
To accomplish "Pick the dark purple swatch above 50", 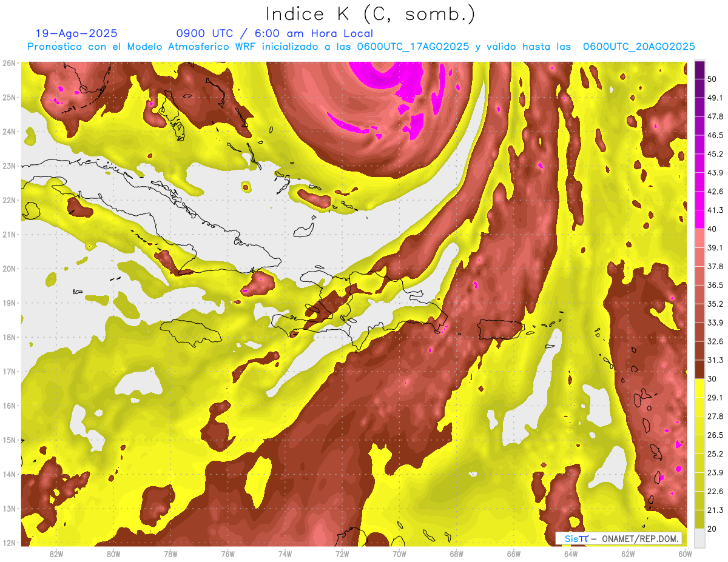I will 699,70.
